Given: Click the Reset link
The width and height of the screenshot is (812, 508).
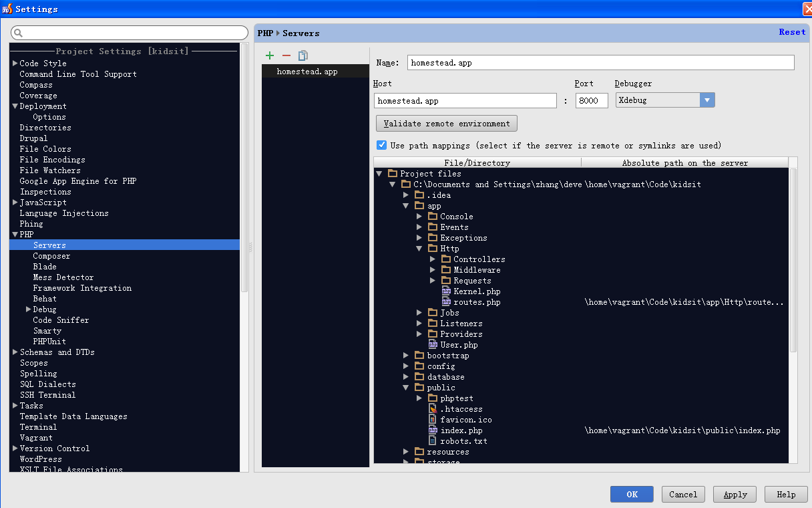Looking at the screenshot, I should (792, 32).
